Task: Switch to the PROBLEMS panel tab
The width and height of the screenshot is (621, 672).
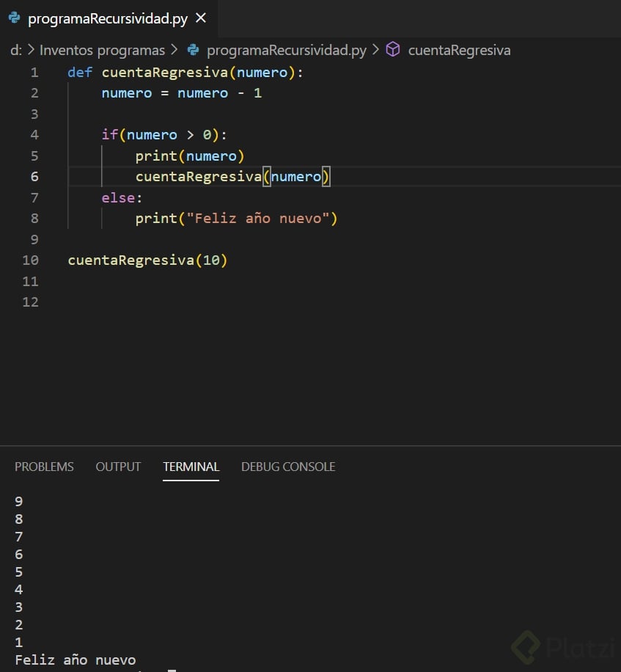Action: coord(44,467)
